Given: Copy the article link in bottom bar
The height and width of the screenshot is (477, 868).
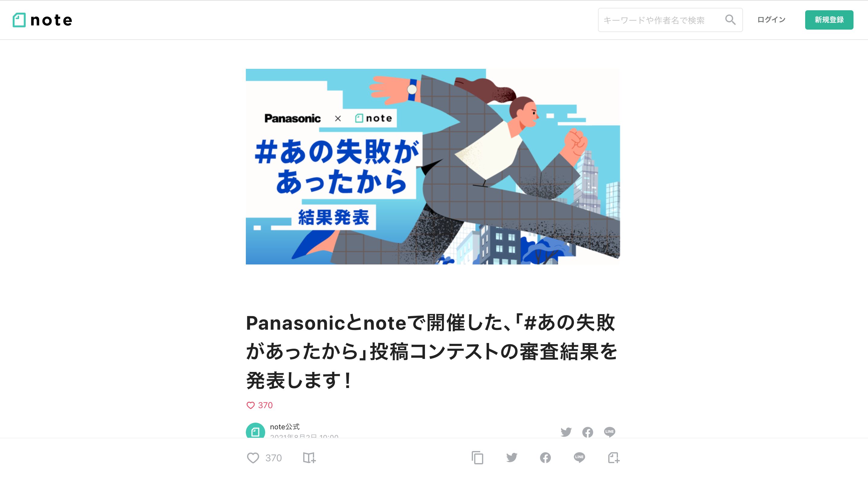Looking at the screenshot, I should click(x=477, y=458).
